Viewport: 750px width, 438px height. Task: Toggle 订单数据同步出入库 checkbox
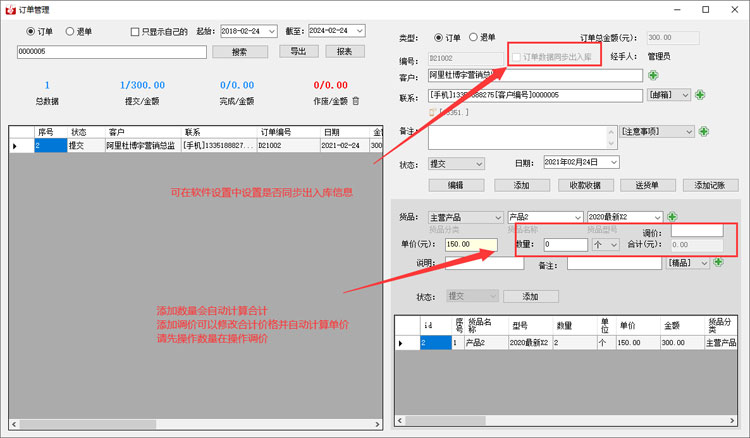pos(516,57)
